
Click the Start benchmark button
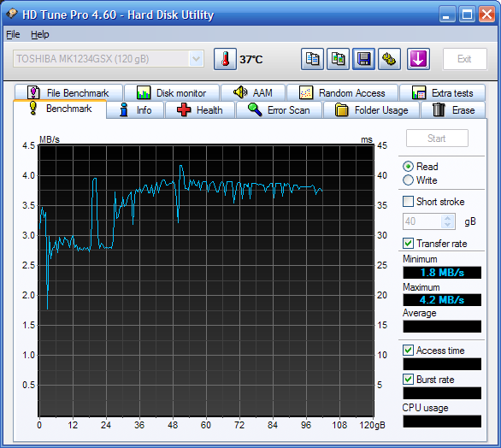pyautogui.click(x=437, y=139)
